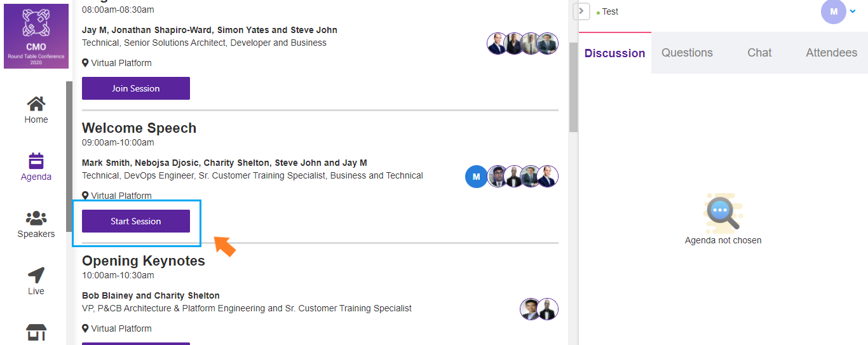Switch to the Attendees tab
The image size is (868, 345).
point(831,53)
